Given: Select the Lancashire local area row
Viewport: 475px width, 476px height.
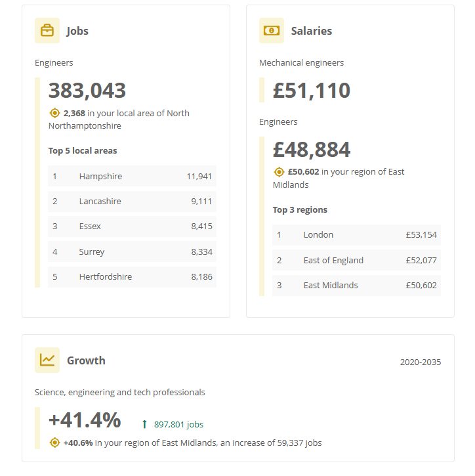Looking at the screenshot, I should tap(132, 202).
